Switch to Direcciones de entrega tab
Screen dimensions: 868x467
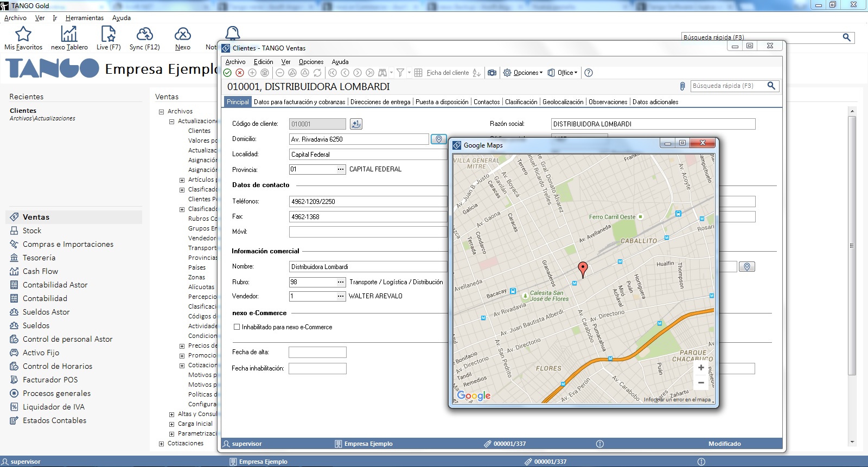coord(380,102)
